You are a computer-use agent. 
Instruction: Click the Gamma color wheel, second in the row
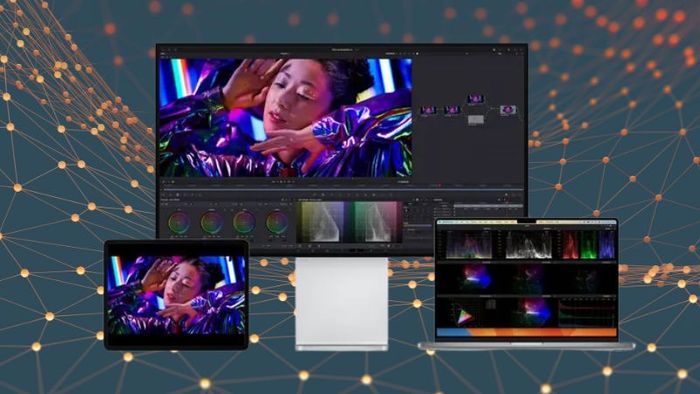point(212,222)
